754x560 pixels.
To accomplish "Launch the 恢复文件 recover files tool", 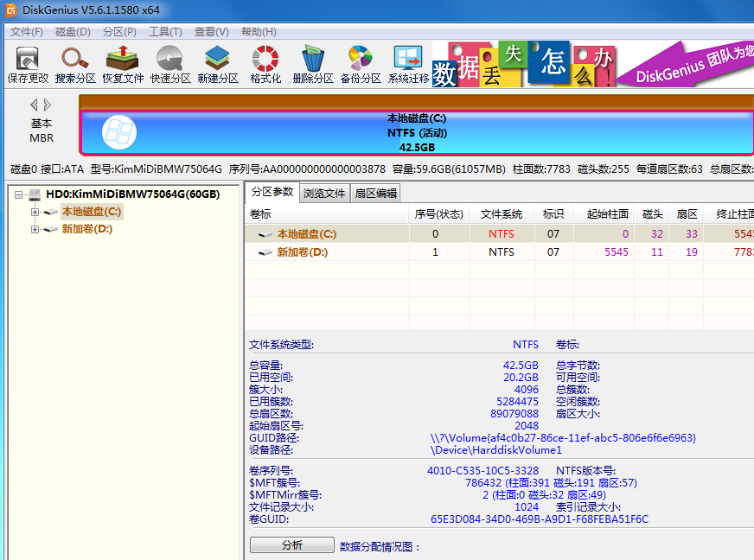I will (x=123, y=65).
